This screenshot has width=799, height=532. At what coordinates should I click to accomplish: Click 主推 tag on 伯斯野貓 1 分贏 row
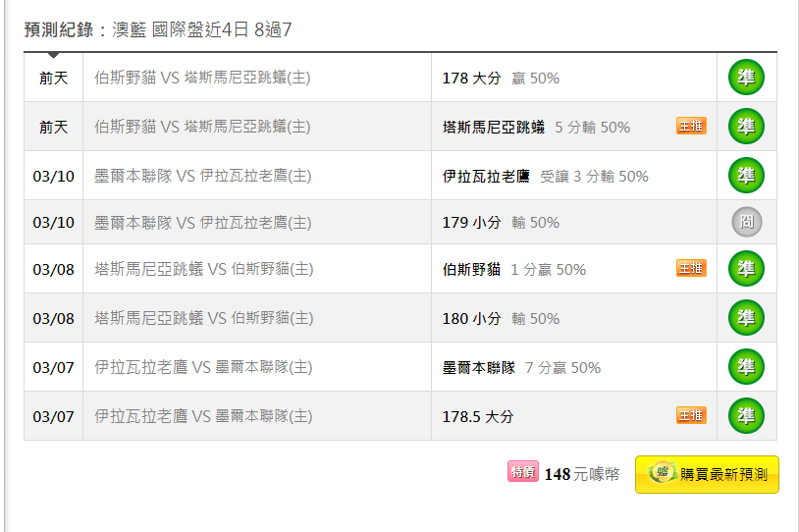pyautogui.click(x=691, y=268)
